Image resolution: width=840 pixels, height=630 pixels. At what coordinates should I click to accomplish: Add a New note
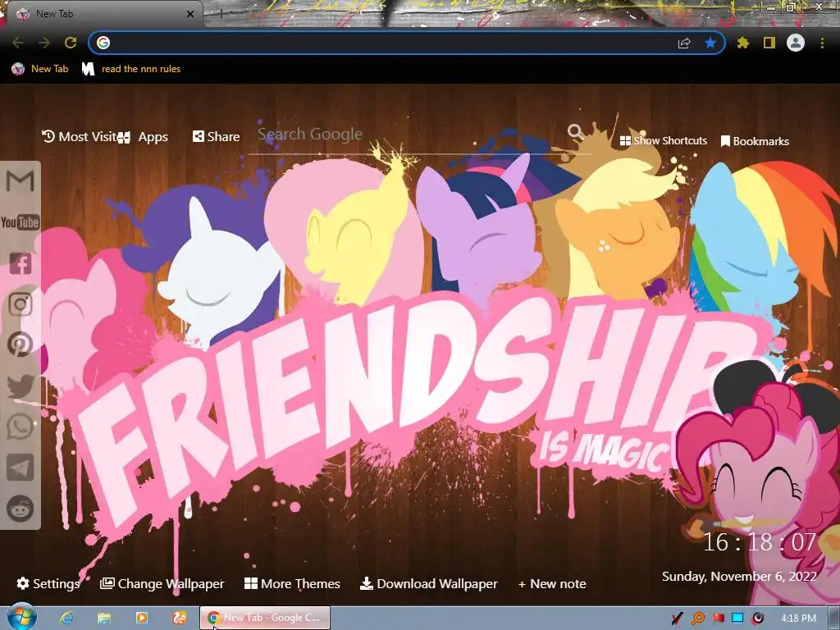pyautogui.click(x=552, y=583)
